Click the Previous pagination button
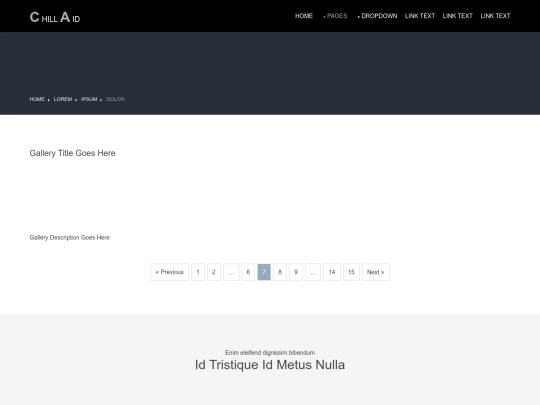 coord(169,272)
